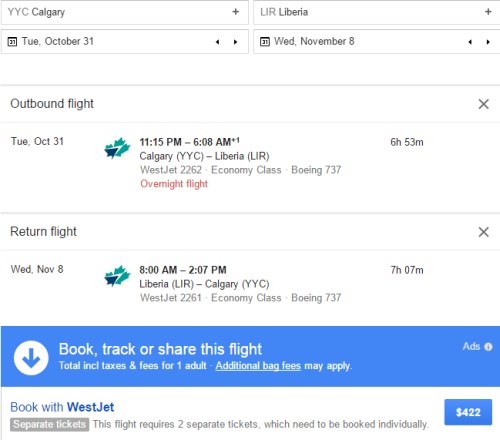The width and height of the screenshot is (500, 440).
Task: Open Additional bag fees link
Action: (x=258, y=366)
